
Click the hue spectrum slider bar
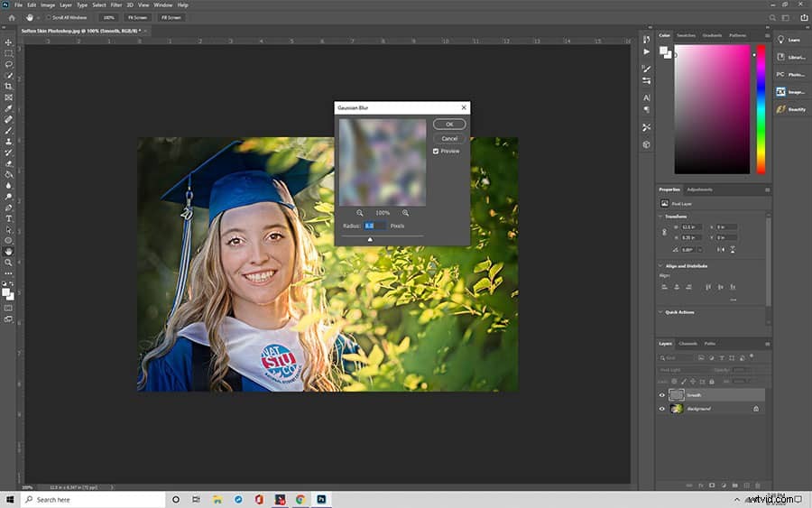[761, 109]
